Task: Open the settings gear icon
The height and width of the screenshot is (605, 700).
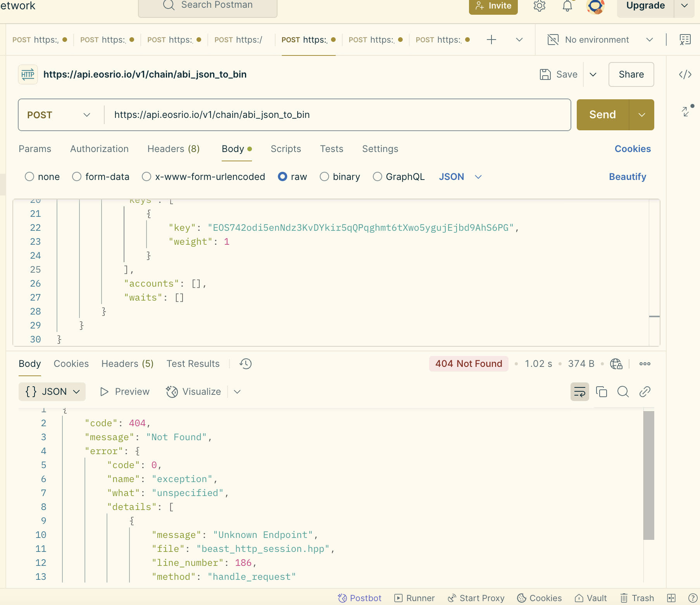Action: [539, 6]
